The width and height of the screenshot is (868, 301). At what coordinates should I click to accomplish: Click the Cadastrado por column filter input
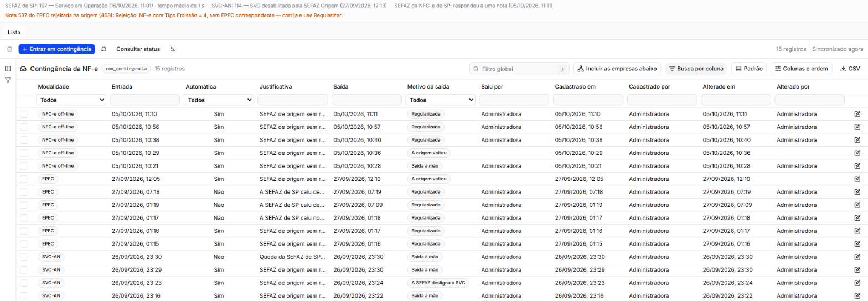click(662, 100)
